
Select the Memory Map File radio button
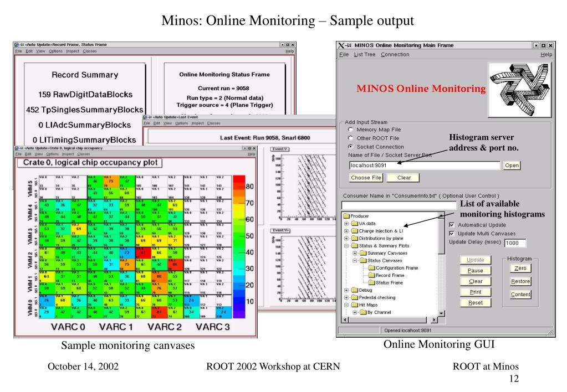point(350,130)
